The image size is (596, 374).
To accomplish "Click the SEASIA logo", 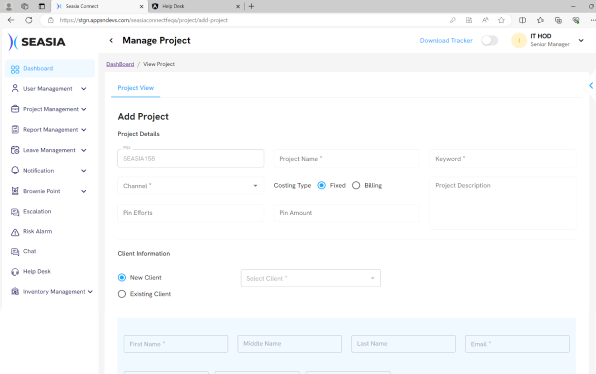I will click(x=37, y=41).
